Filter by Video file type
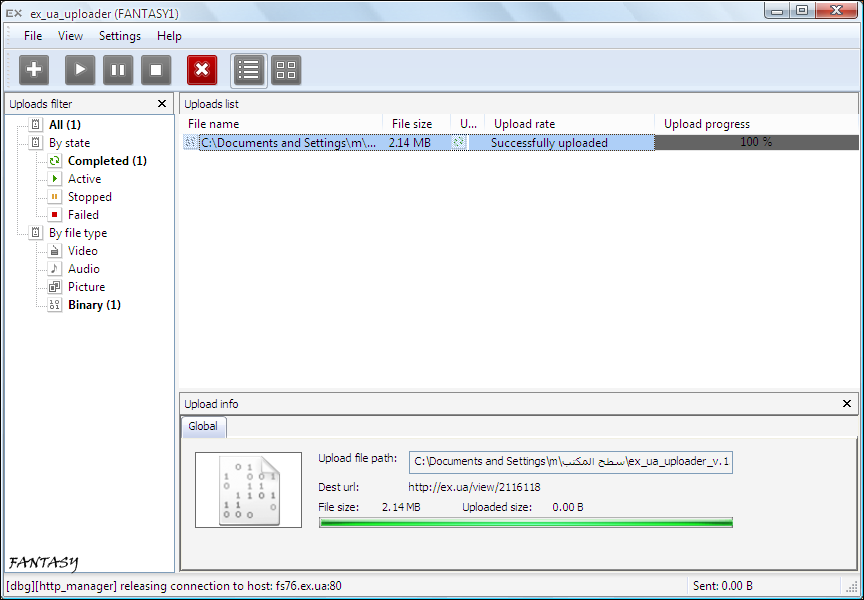 click(83, 251)
